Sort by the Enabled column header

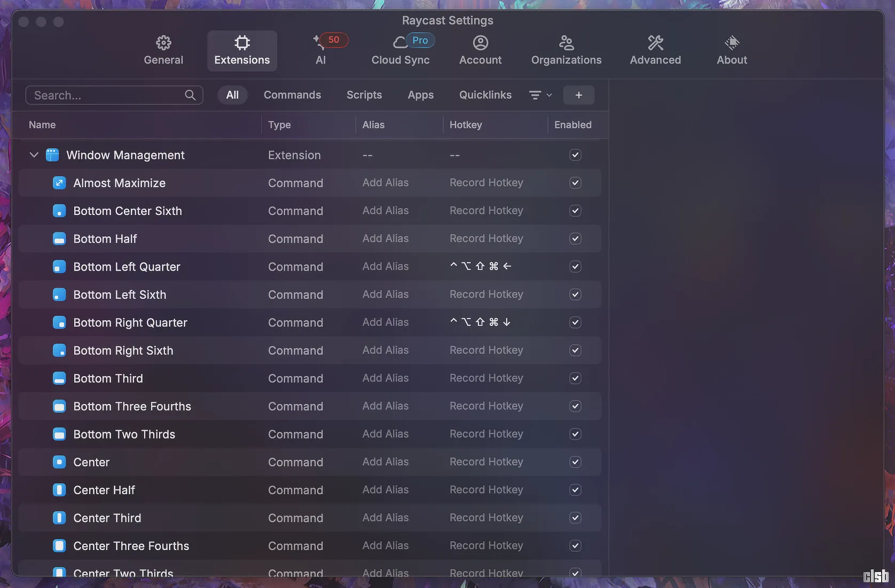573,125
